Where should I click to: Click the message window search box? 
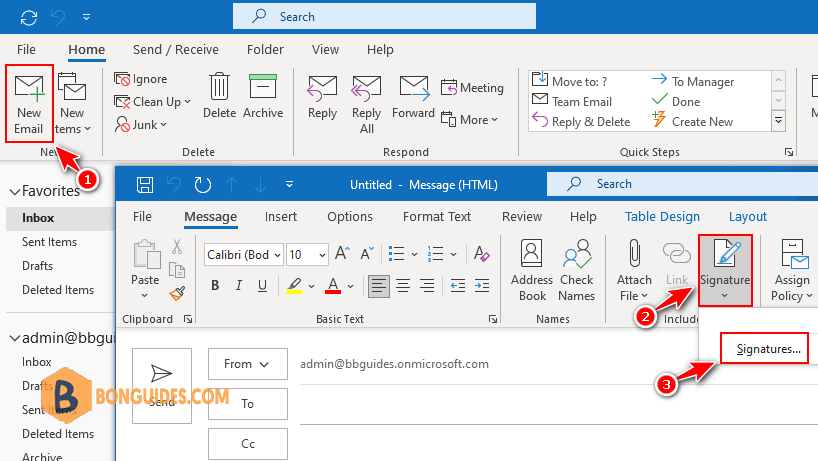click(x=682, y=184)
